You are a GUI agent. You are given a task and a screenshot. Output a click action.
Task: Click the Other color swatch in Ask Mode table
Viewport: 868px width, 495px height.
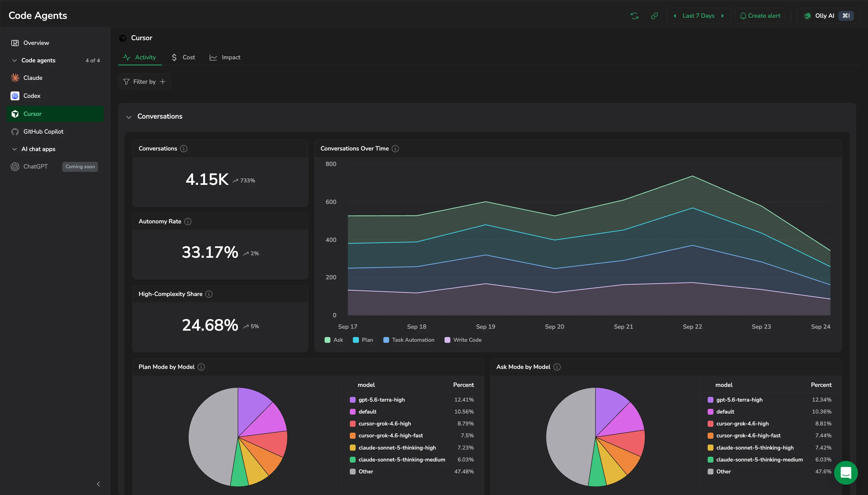pyautogui.click(x=710, y=471)
